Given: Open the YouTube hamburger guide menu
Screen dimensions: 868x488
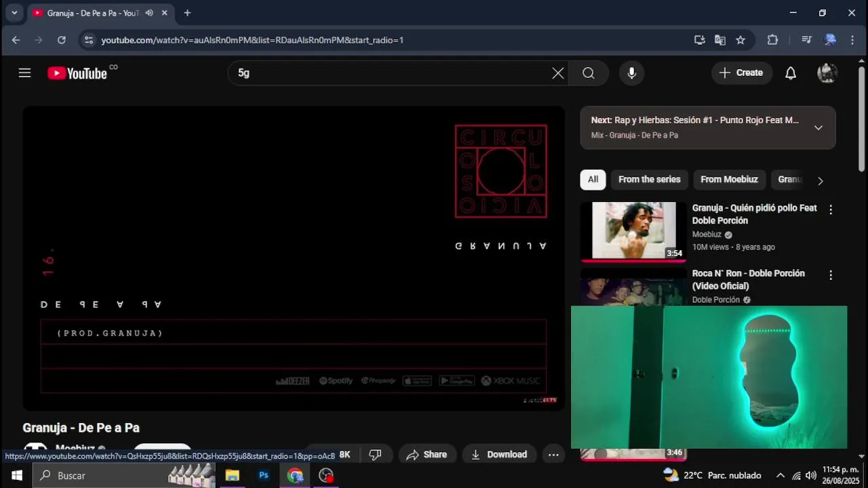Looking at the screenshot, I should coord(25,73).
